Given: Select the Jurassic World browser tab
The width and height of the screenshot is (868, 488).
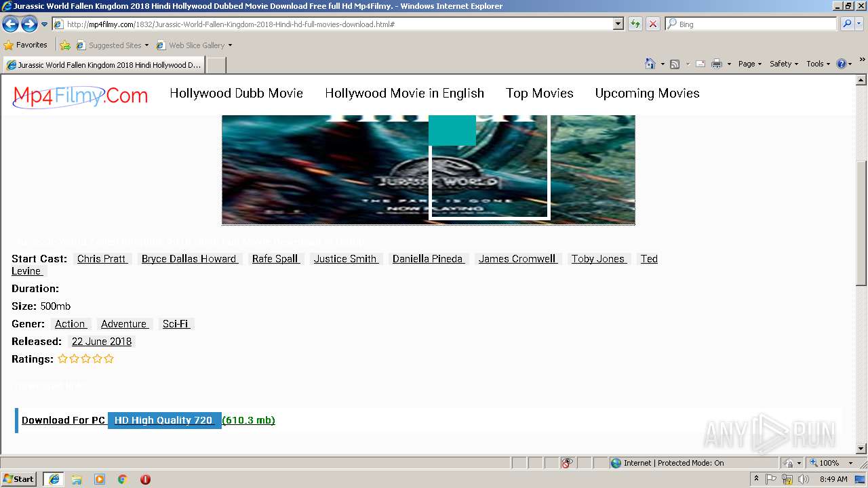Looking at the screenshot, I should 103,65.
